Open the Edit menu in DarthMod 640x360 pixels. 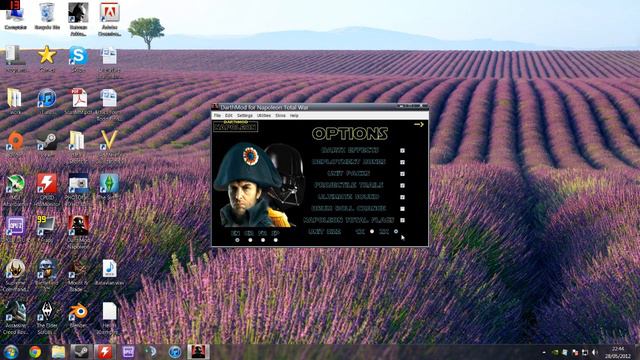[229, 116]
